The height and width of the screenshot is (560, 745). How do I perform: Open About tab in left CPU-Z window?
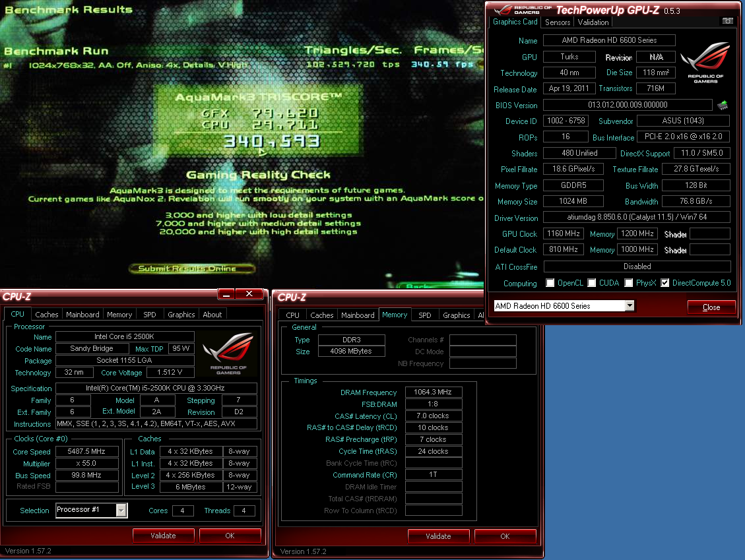212,315
